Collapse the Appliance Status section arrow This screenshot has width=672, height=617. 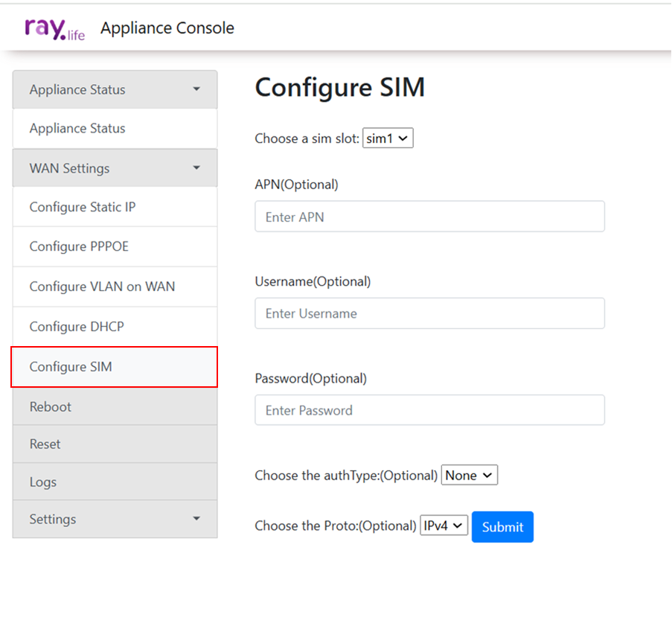pyautogui.click(x=196, y=89)
